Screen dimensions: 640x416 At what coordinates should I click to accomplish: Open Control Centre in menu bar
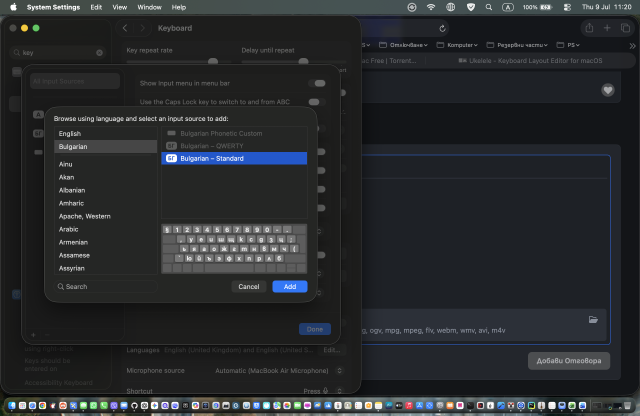(x=567, y=7)
